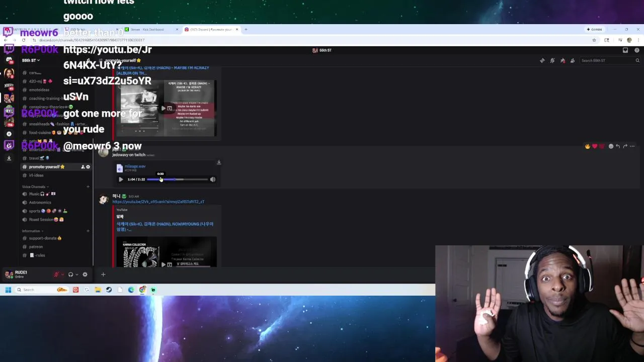Open the youtu.be link posted at 3:13 AM
The height and width of the screenshot is (362, 644).
158,202
